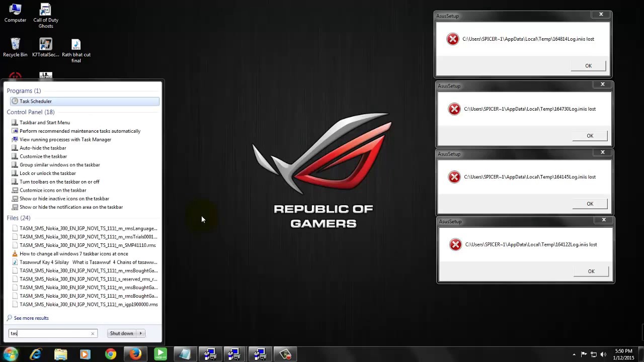Open file ending s_reserved_rms_r
Image resolution: width=644 pixels, height=362 pixels.
tap(85, 279)
